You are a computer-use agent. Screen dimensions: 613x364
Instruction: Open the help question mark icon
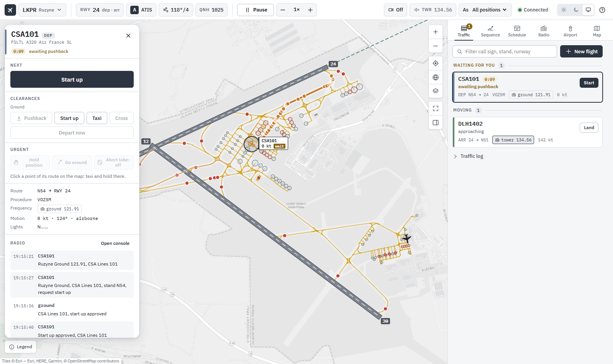pos(602,10)
